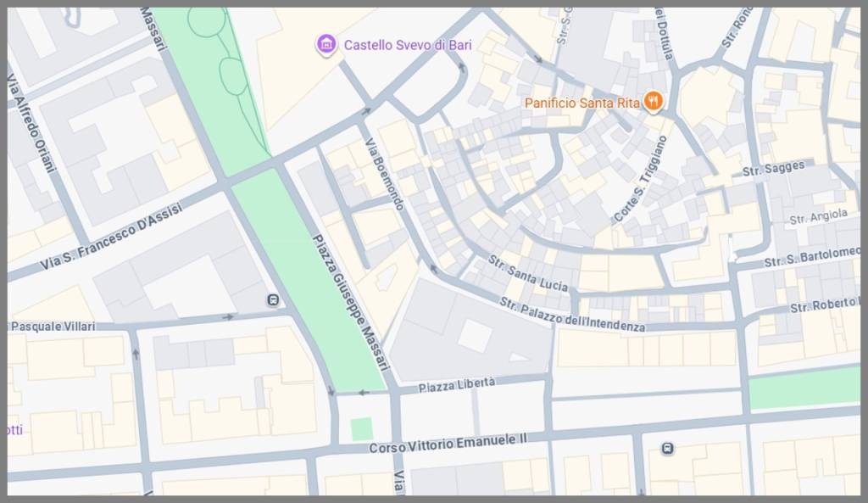This screenshot has height=503, width=868.
Task: Click the Via S. Francesco D'Assisi label
Action: pyautogui.click(x=111, y=237)
